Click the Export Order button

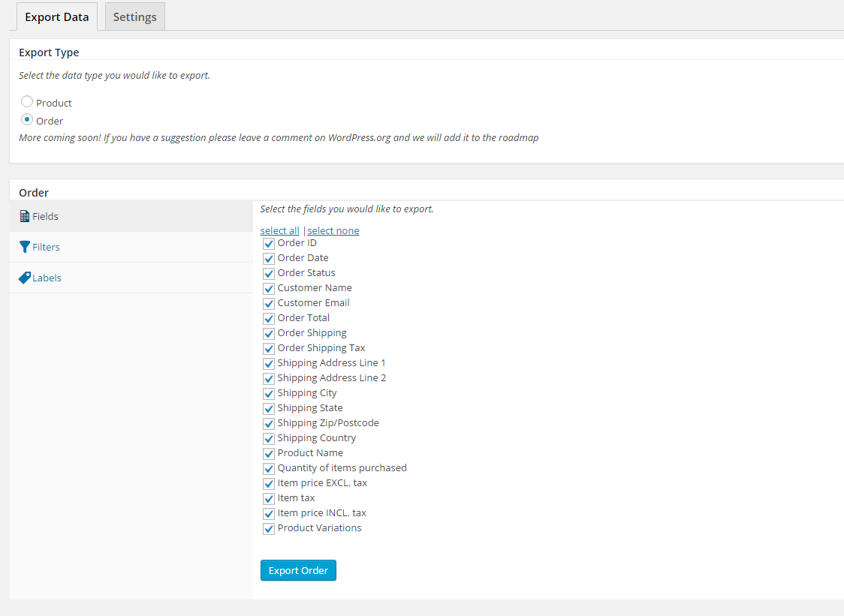coord(298,570)
